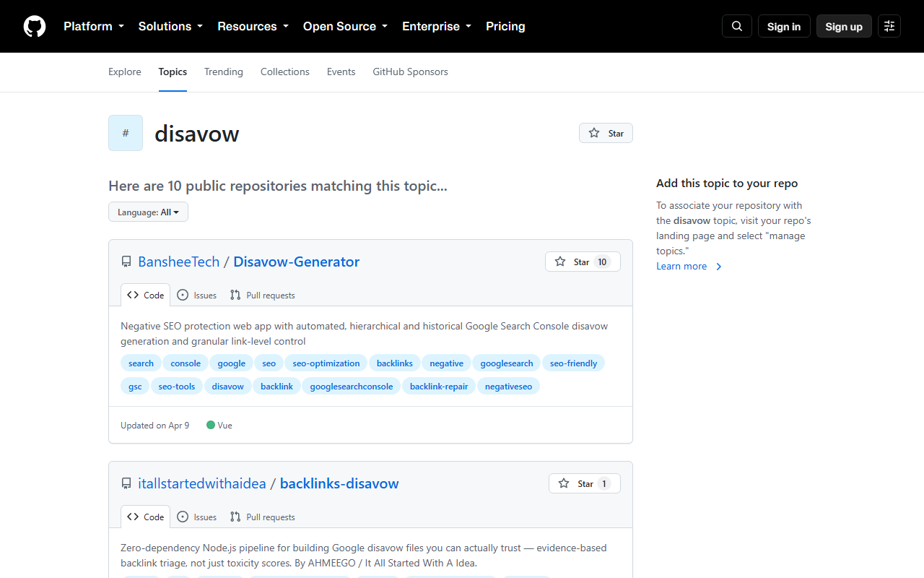The image size is (924, 578).
Task: Open the Language: All filter dropdown
Action: [148, 212]
